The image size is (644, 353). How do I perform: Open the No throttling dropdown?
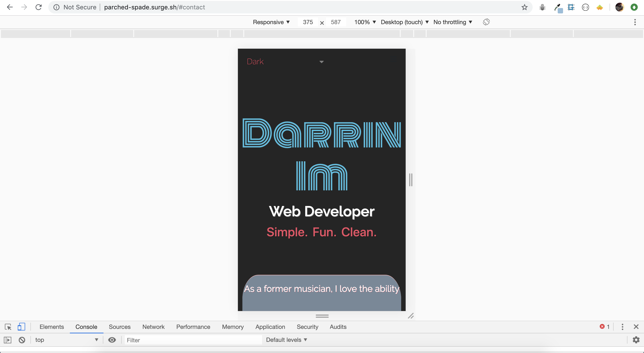coord(453,22)
